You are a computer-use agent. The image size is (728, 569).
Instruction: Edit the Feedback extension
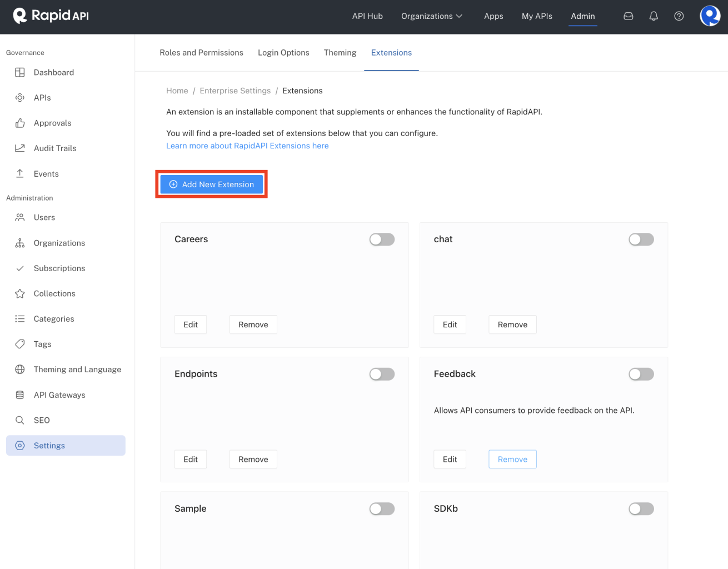pyautogui.click(x=450, y=460)
